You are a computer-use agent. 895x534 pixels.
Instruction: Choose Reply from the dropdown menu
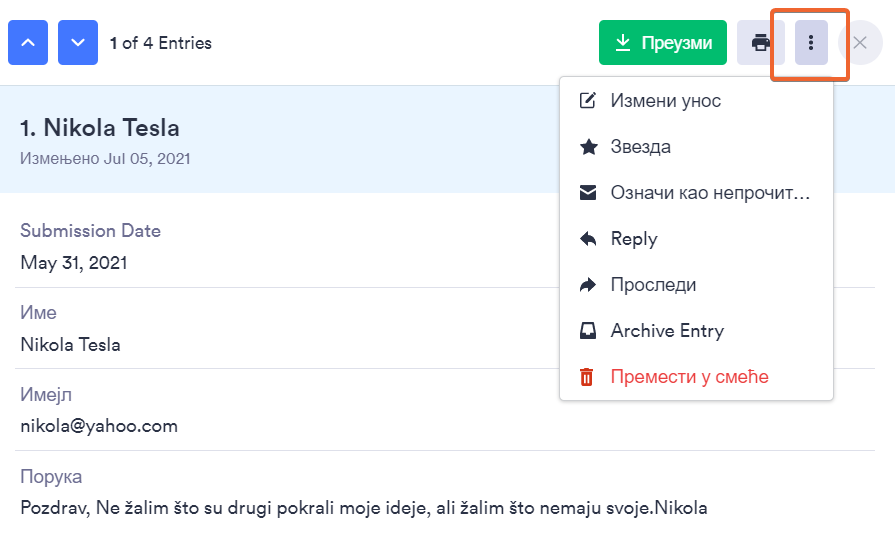[633, 239]
